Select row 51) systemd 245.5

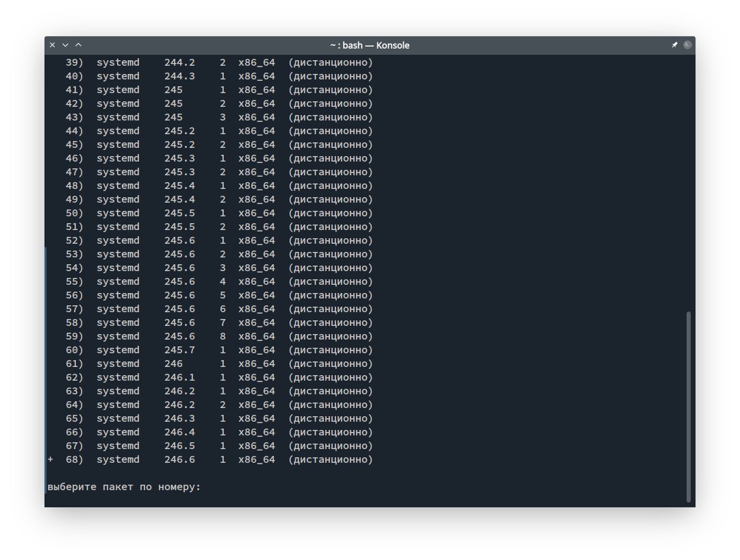coord(219,227)
